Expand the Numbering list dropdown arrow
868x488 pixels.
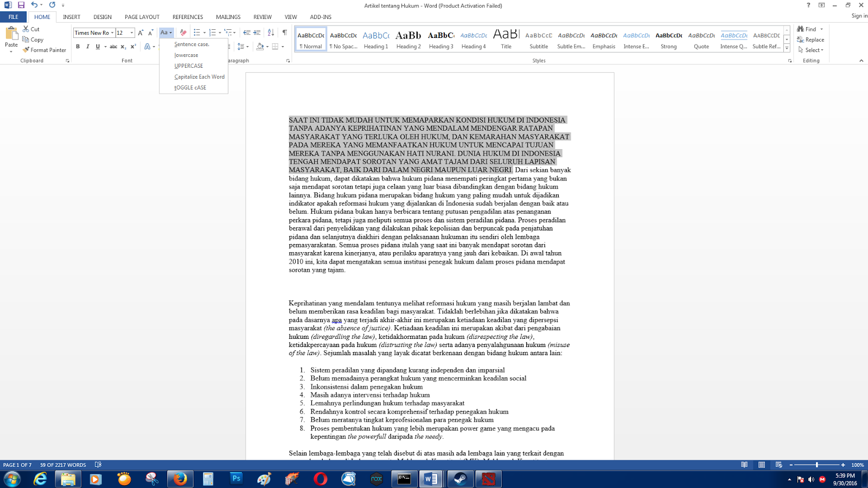click(x=220, y=33)
